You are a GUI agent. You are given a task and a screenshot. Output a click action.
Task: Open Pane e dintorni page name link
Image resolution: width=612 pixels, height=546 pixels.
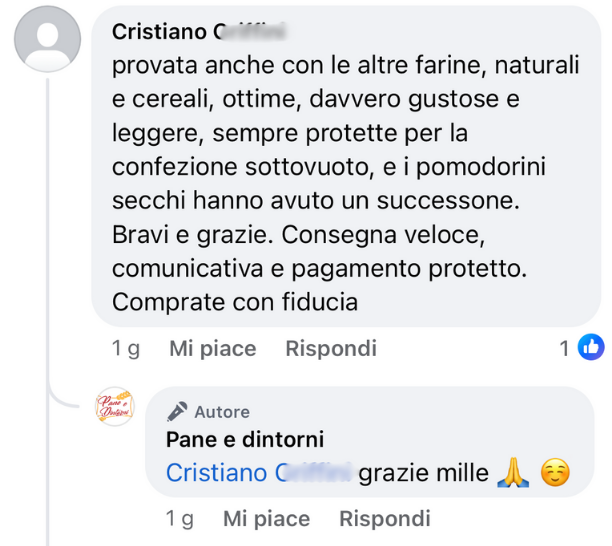[245, 440]
